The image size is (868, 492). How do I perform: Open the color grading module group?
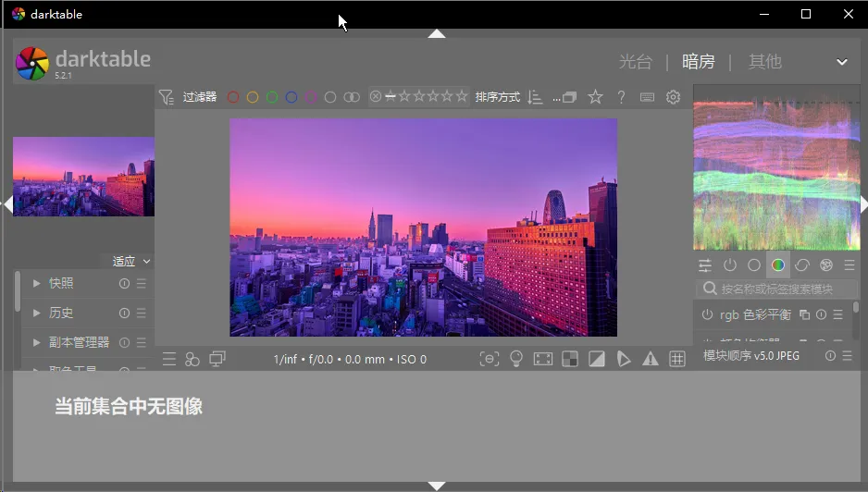(778, 265)
